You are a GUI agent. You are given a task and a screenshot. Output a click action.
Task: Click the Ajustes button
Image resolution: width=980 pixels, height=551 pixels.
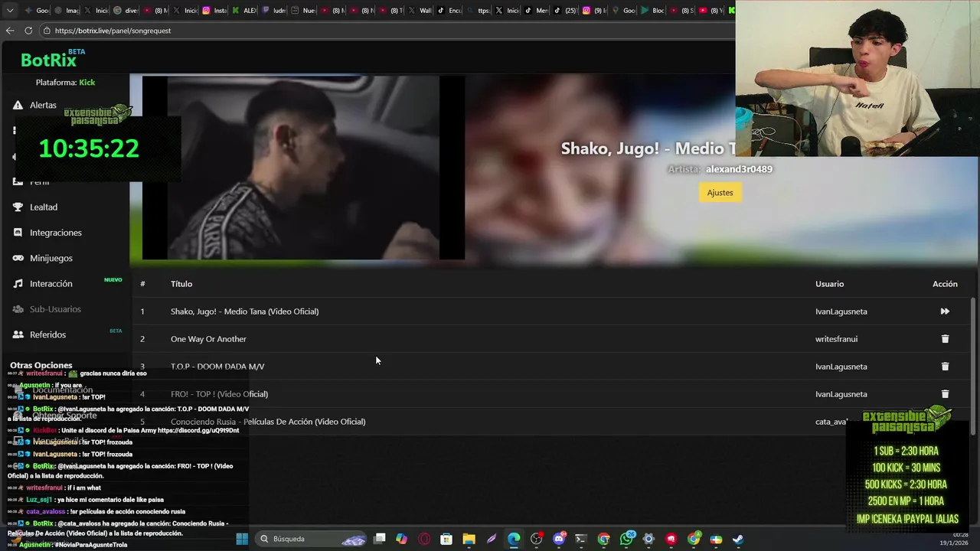[x=720, y=192]
